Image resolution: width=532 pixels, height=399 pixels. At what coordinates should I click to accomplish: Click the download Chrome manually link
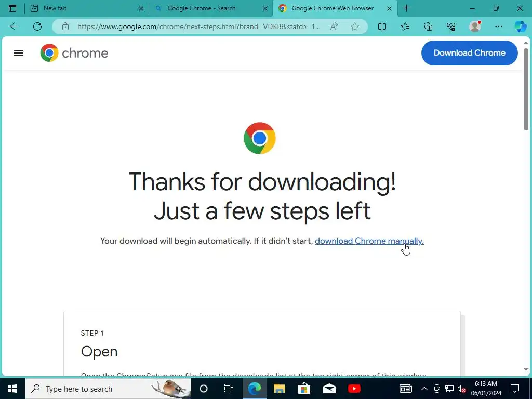(369, 241)
